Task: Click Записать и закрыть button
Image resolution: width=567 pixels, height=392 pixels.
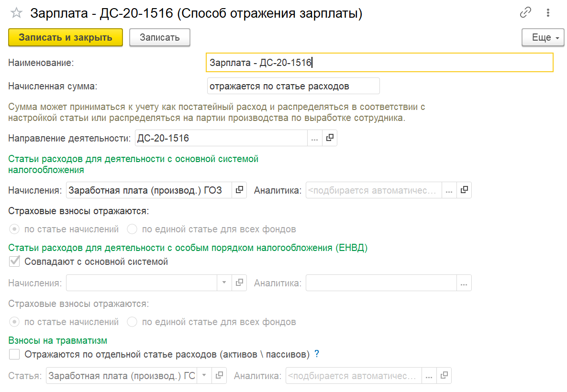Action: (x=66, y=38)
